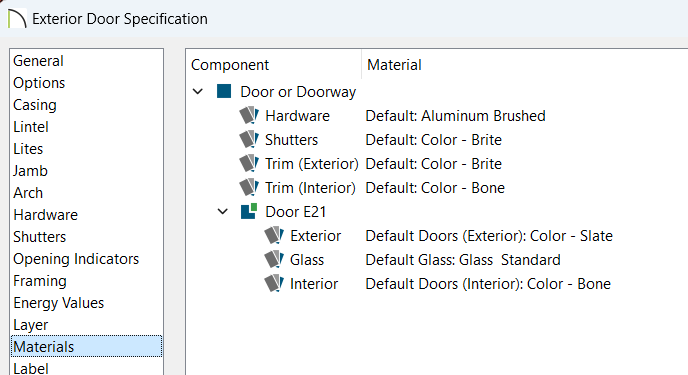
Task: Select the Hardware component row in the tree
Action: (x=297, y=116)
